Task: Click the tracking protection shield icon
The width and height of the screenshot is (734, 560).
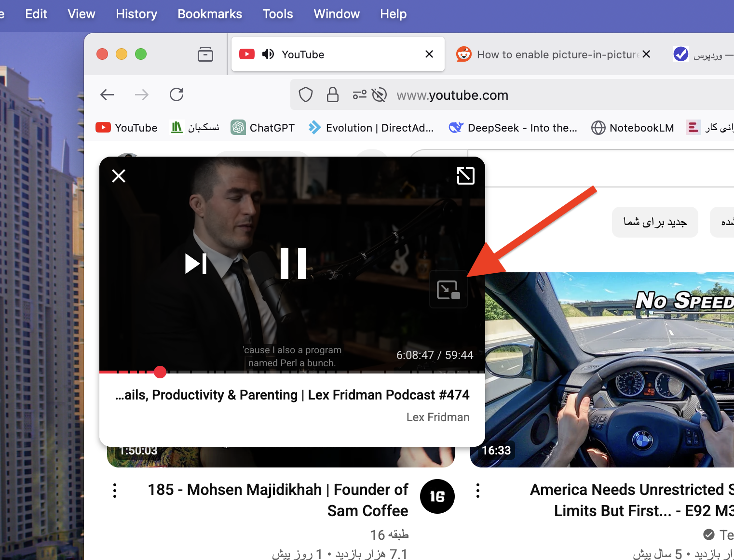Action: pos(306,95)
